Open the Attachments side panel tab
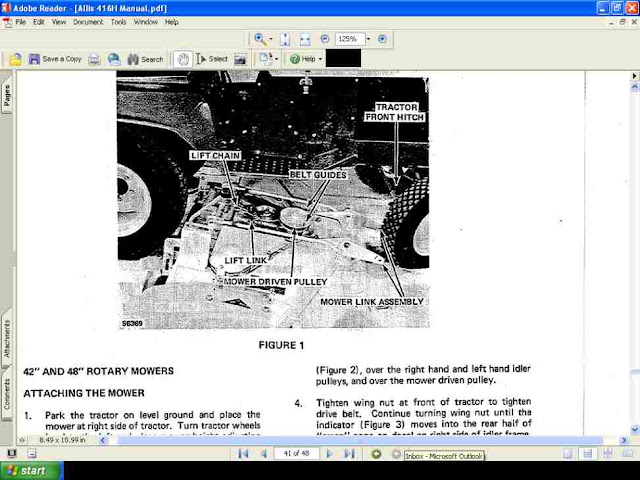The height and width of the screenshot is (480, 640). (7, 339)
